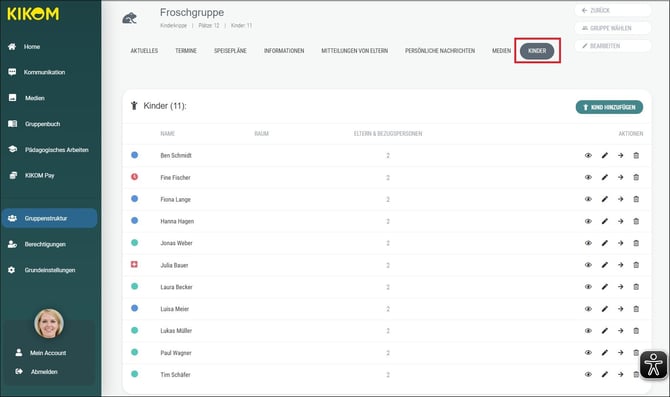Delete Fiona Lange via trash icon
The image size is (670, 397).
636,199
